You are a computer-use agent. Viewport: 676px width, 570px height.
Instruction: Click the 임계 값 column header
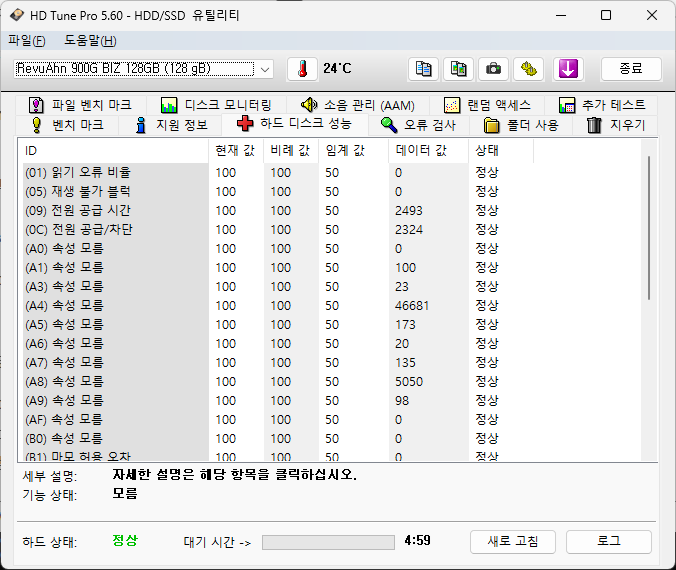click(354, 151)
